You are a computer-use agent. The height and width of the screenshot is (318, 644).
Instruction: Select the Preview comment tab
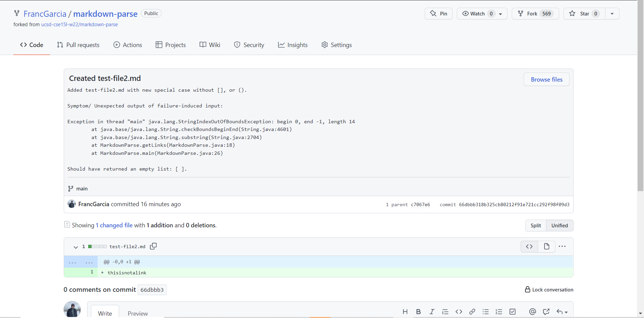tap(138, 313)
